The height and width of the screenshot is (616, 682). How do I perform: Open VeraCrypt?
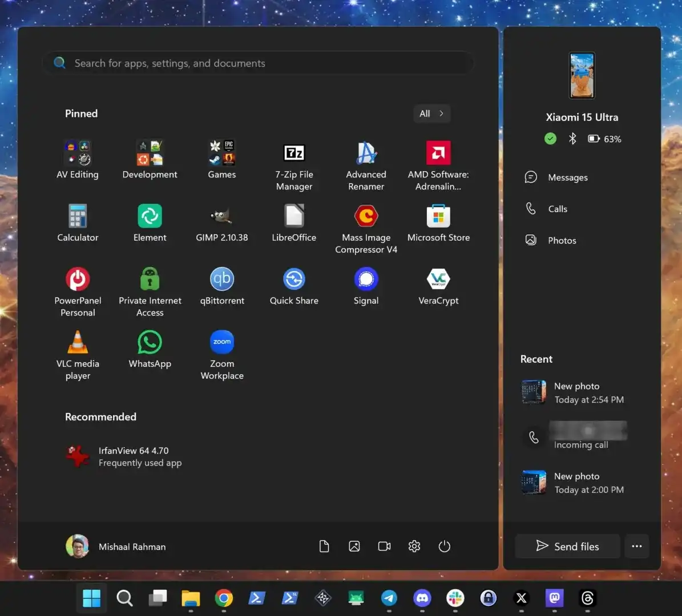point(438,285)
